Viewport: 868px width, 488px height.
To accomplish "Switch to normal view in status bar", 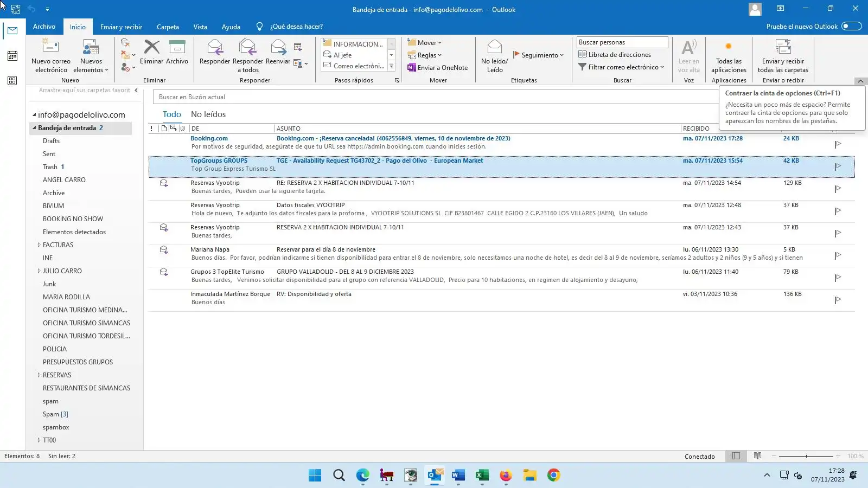I will point(736,456).
